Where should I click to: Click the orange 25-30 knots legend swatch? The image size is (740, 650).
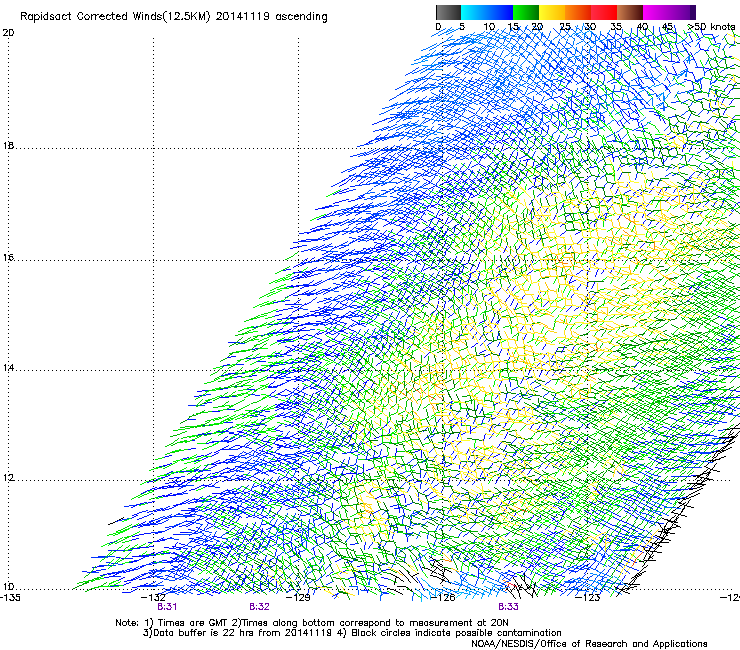(x=578, y=12)
